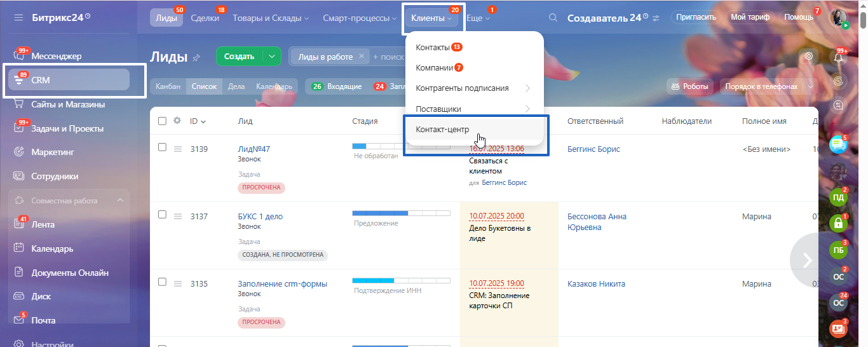Open Документы Онлайн
Viewport: 868px width, 347px height.
pyautogui.click(x=69, y=273)
